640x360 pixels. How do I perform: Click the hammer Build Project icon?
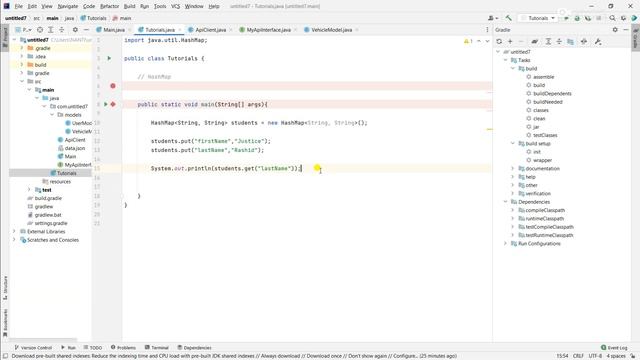point(508,18)
